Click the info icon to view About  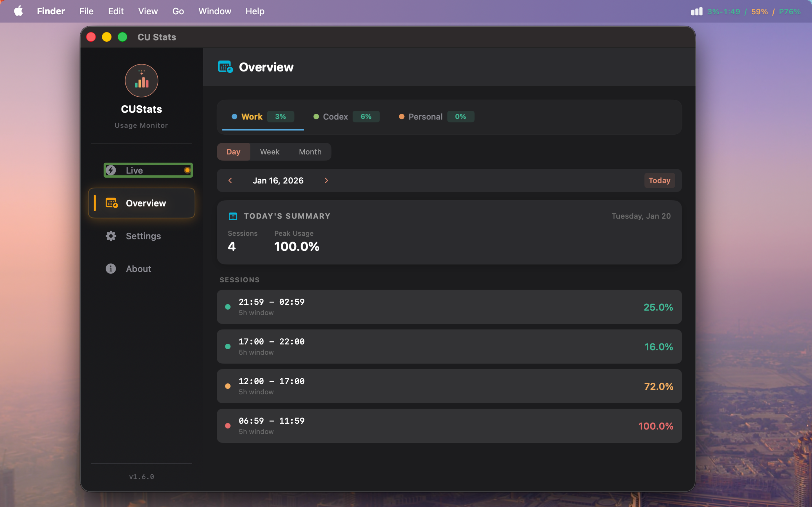[111, 268]
